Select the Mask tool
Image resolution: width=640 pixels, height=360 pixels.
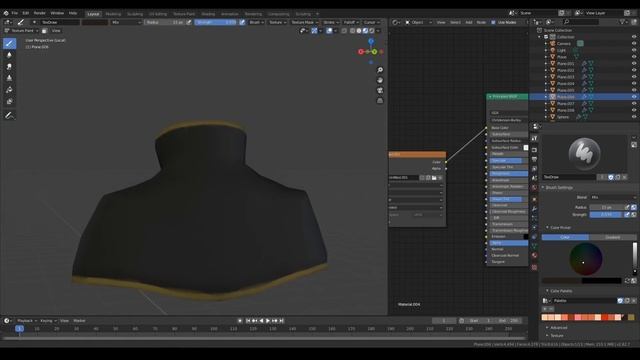(9, 101)
